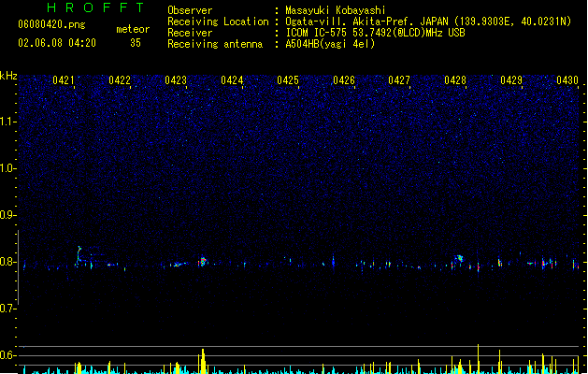588x374 pixels.
Task: Click the Receiving antenna A504HB value
Action: point(330,44)
